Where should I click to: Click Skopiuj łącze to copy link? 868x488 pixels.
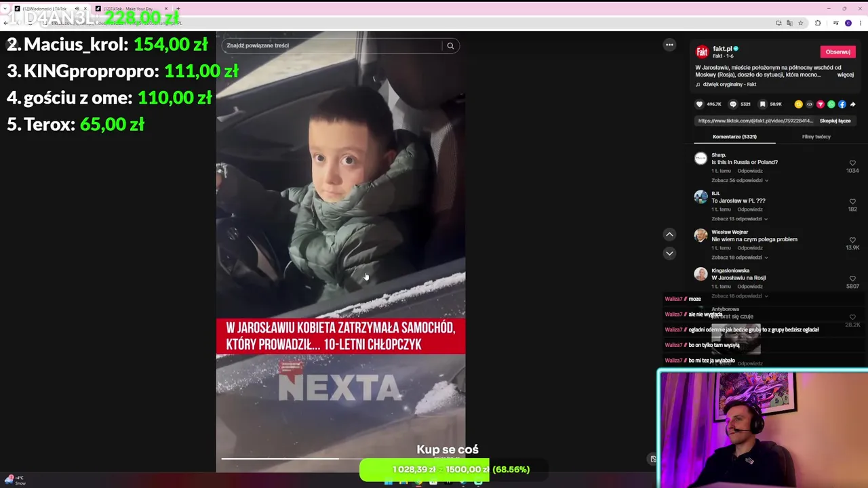(835, 121)
